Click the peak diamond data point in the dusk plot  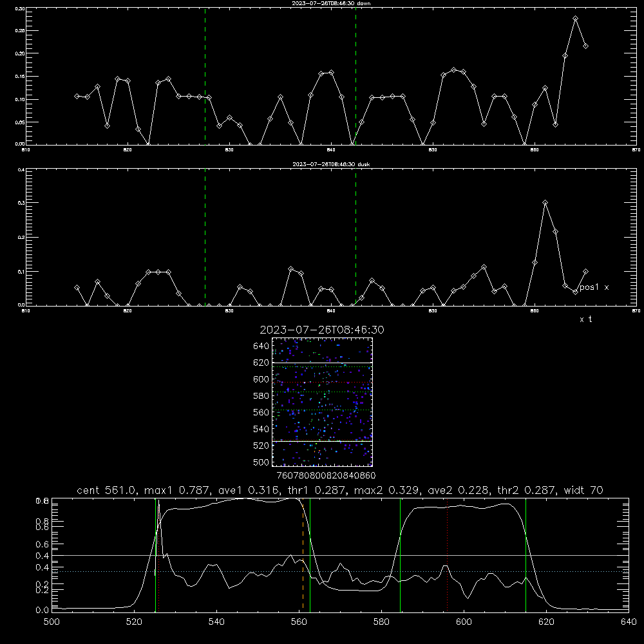tap(545, 202)
